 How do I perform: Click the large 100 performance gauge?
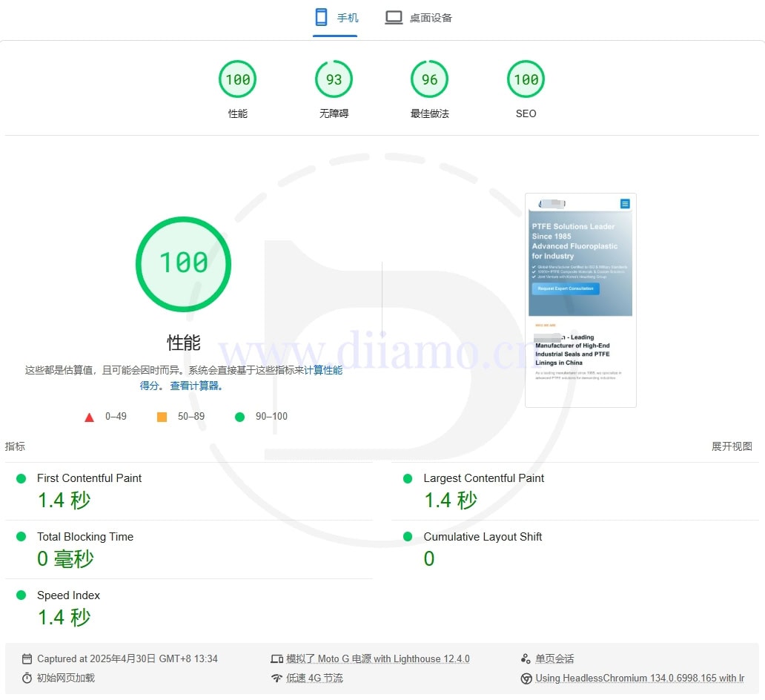183,263
